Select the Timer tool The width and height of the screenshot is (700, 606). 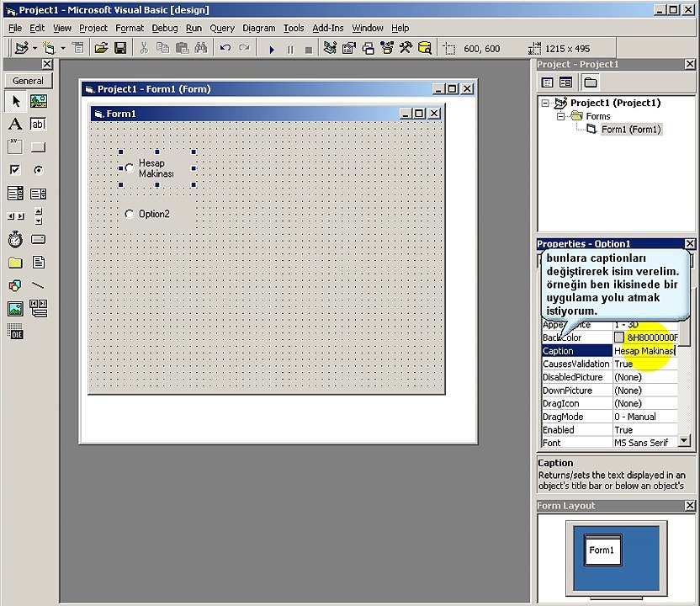pos(15,239)
